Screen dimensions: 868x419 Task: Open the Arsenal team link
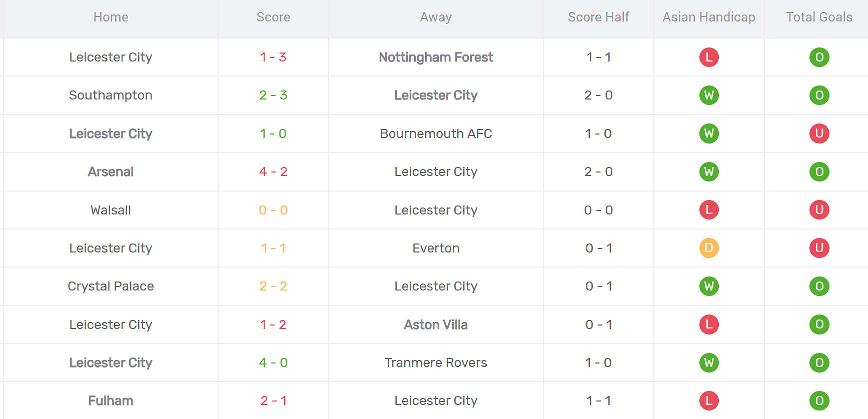[x=111, y=171]
